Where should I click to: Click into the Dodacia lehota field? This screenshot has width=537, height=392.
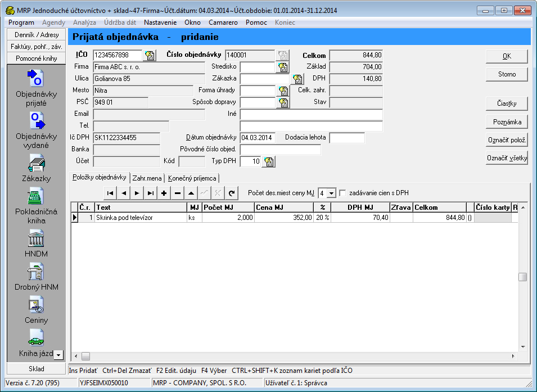pyautogui.click(x=347, y=138)
